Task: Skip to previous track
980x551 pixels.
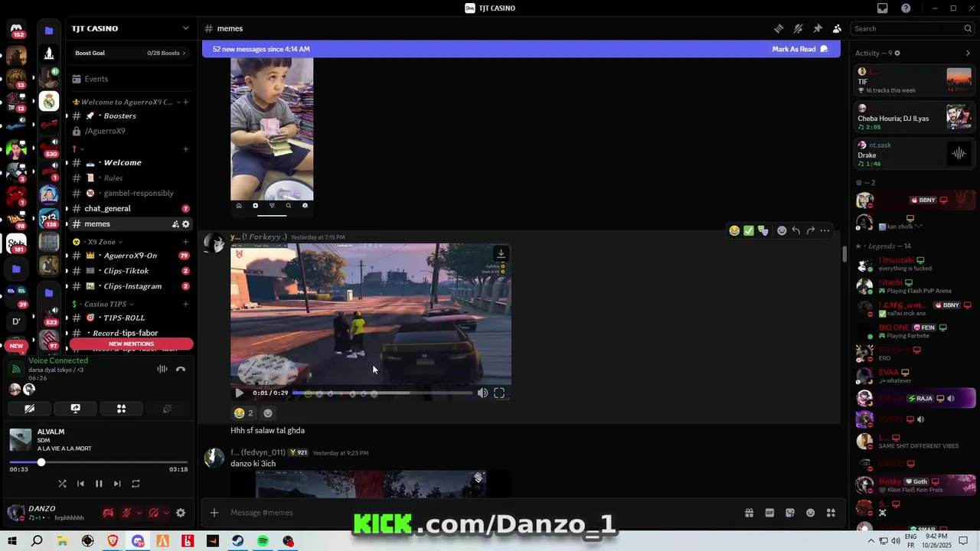Action: click(80, 484)
